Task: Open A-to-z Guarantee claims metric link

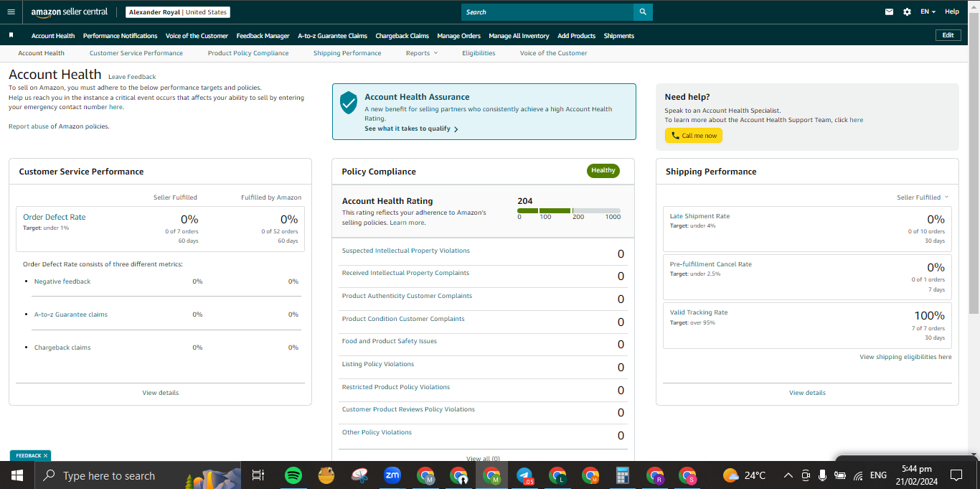Action: point(71,315)
